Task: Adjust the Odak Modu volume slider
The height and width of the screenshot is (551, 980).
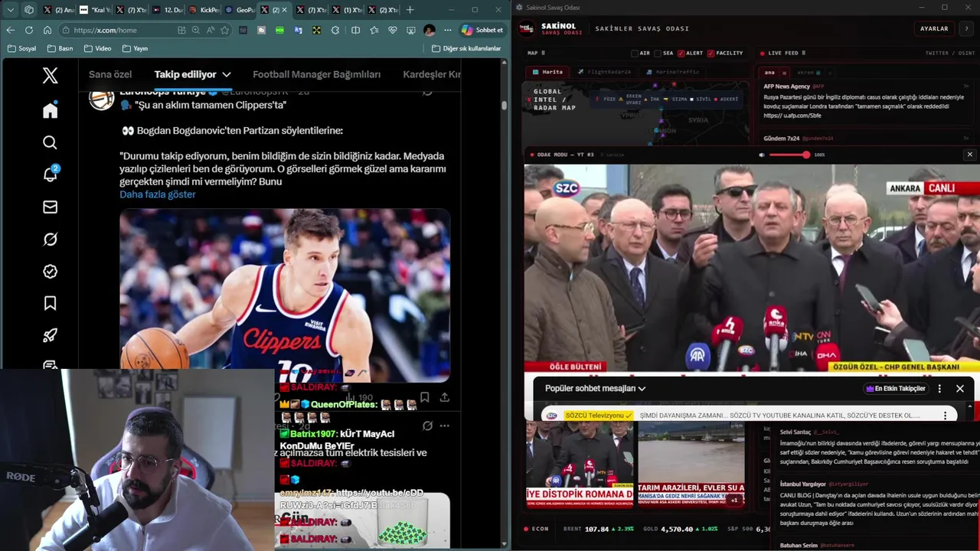Action: 789,155
